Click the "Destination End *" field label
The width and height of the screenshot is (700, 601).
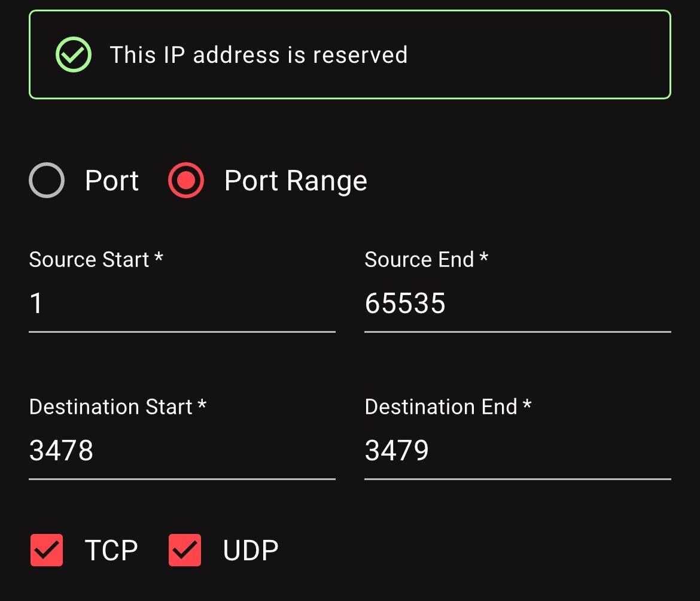[x=448, y=407]
